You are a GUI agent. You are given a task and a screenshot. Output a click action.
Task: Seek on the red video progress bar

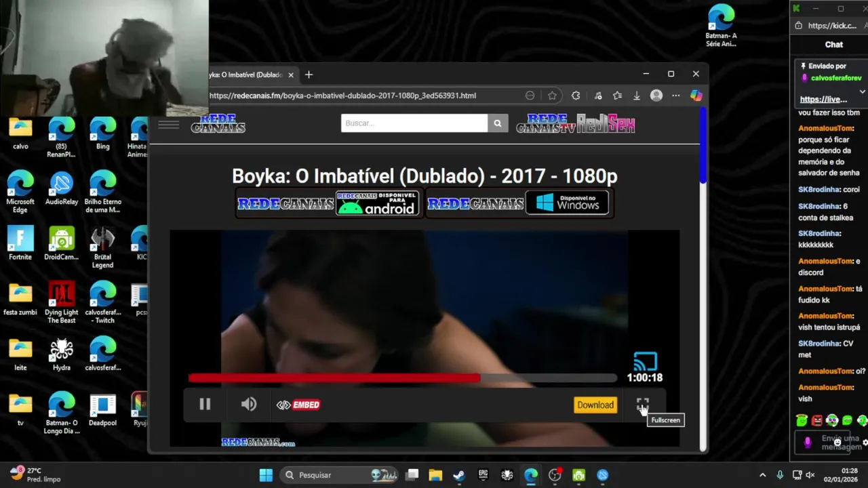click(x=403, y=378)
